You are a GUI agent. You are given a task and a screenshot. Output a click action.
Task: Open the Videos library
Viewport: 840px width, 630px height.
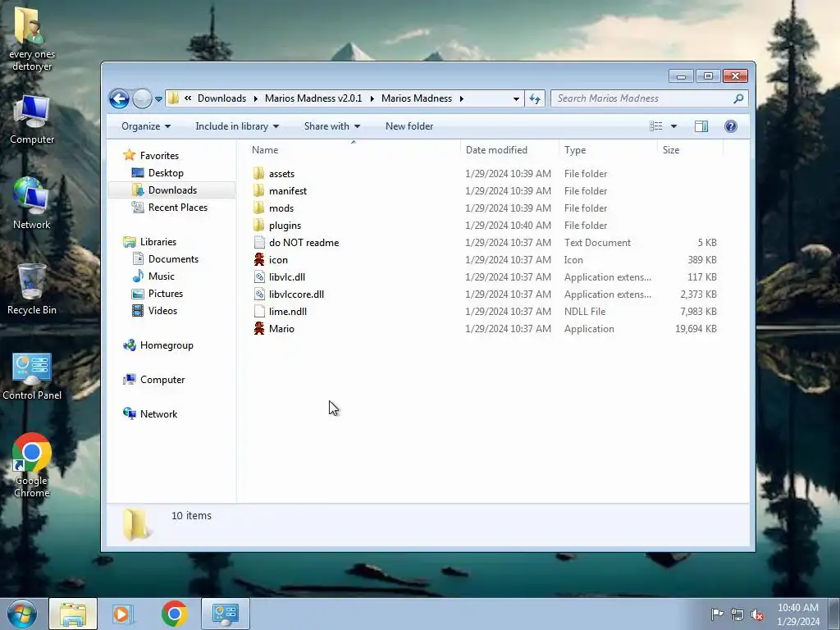(x=162, y=311)
